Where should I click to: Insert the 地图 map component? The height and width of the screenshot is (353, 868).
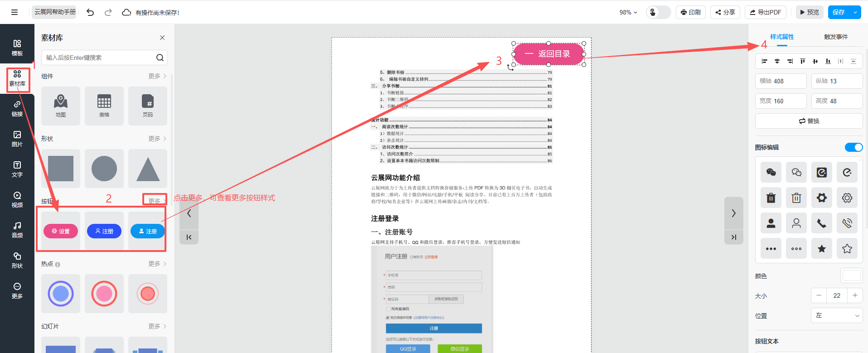click(61, 106)
